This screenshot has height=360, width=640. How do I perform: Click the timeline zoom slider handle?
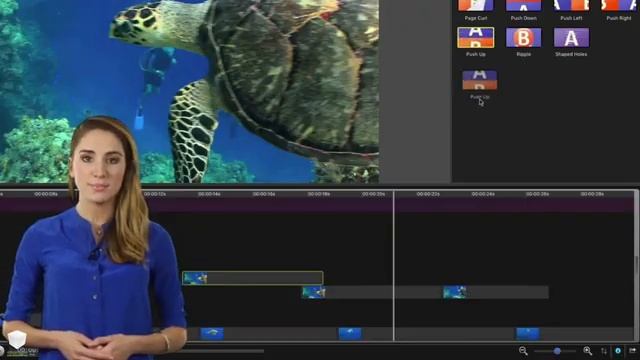point(557,351)
